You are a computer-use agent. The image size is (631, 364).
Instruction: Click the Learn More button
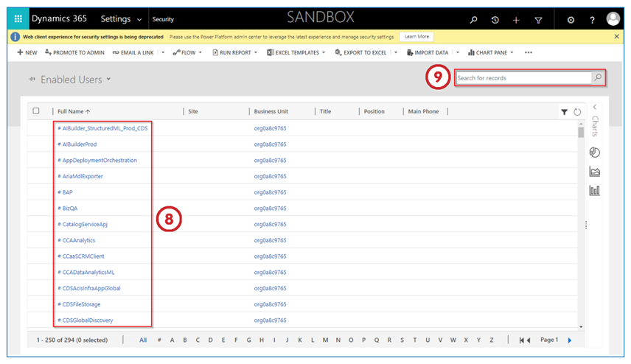[416, 36]
